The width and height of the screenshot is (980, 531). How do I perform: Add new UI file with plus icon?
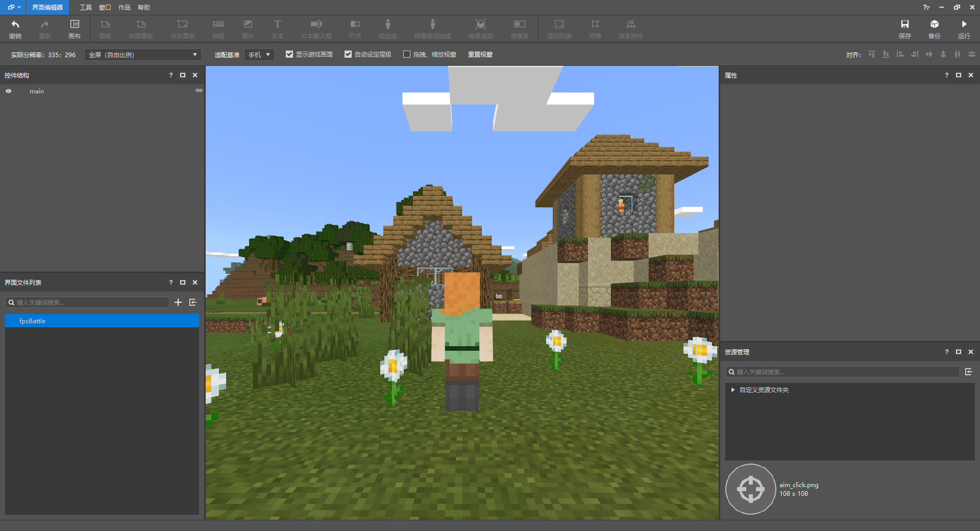coord(178,302)
